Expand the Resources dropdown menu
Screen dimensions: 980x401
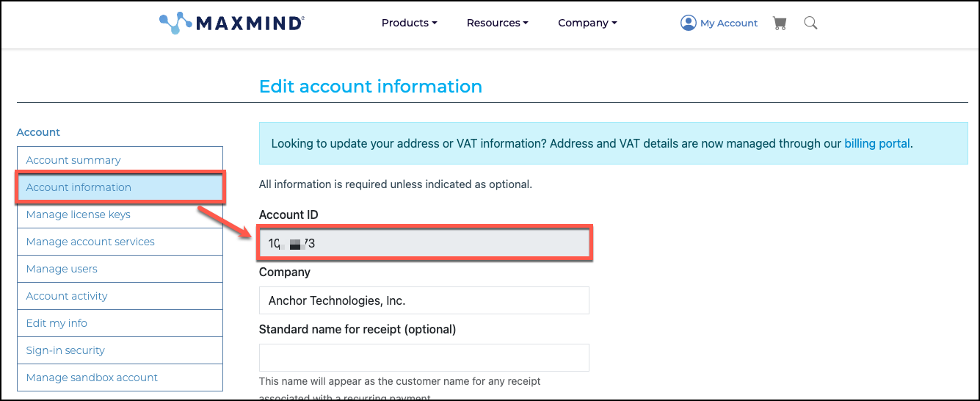497,23
